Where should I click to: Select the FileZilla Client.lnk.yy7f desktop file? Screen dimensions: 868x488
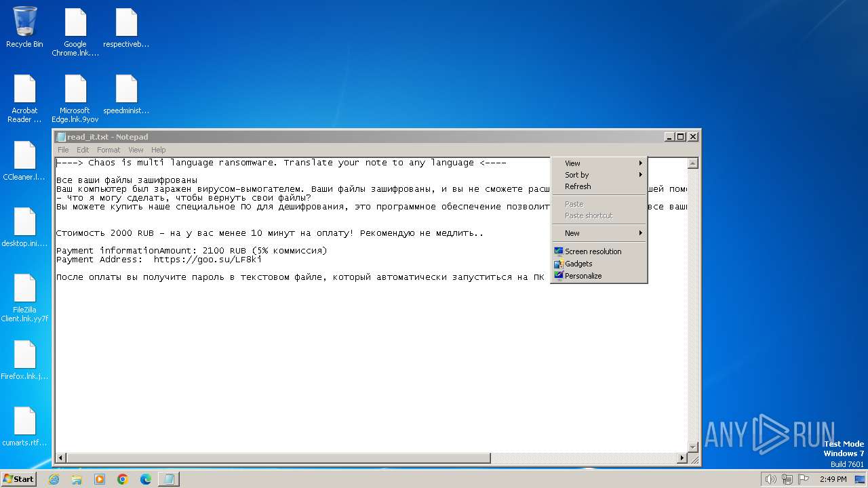(x=24, y=298)
